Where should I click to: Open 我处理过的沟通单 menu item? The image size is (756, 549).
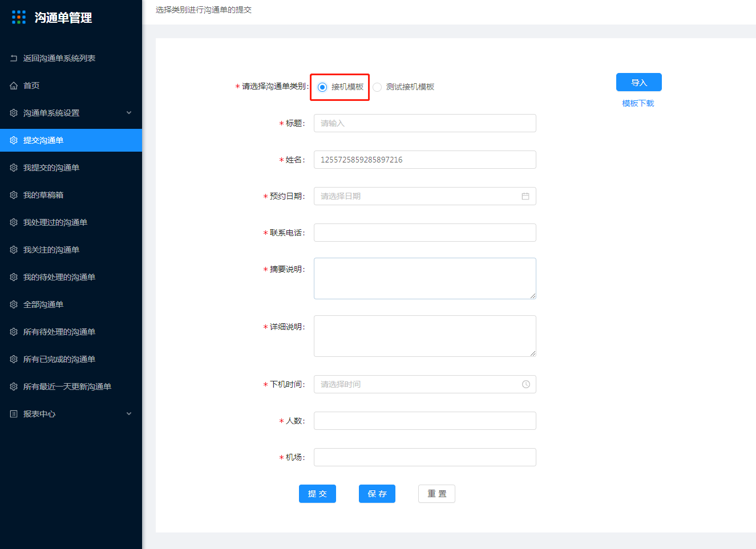(x=71, y=222)
